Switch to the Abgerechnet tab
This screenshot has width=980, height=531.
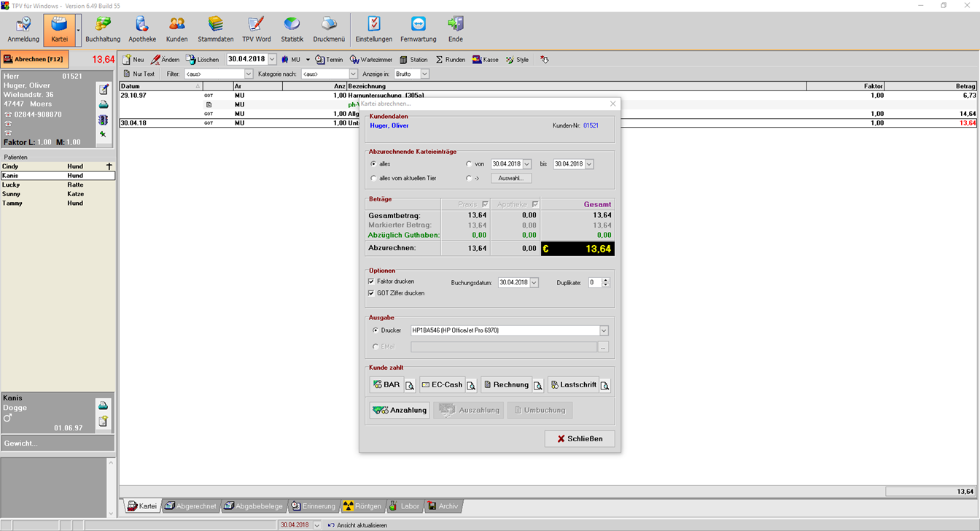click(x=190, y=506)
